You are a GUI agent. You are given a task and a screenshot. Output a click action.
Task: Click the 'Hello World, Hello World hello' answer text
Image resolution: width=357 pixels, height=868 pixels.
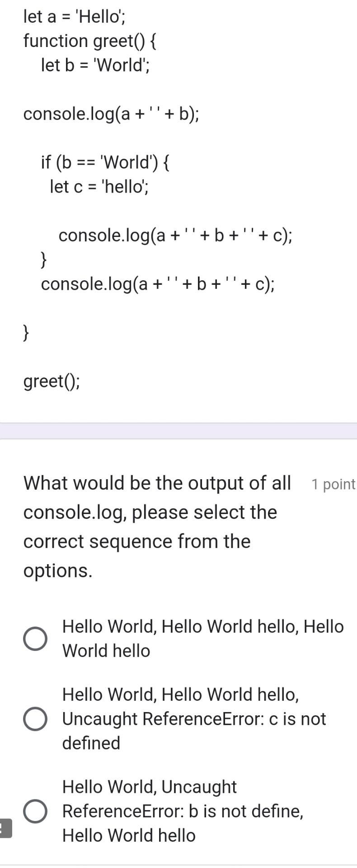pos(202,638)
